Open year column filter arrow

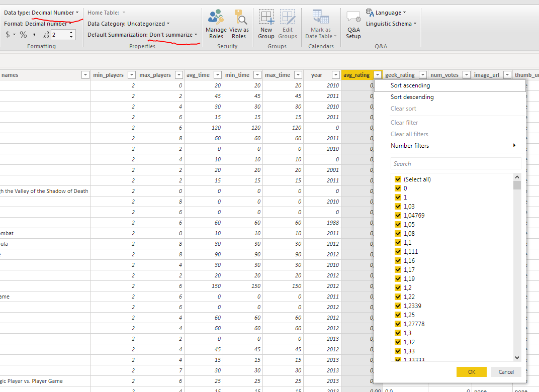[336, 75]
